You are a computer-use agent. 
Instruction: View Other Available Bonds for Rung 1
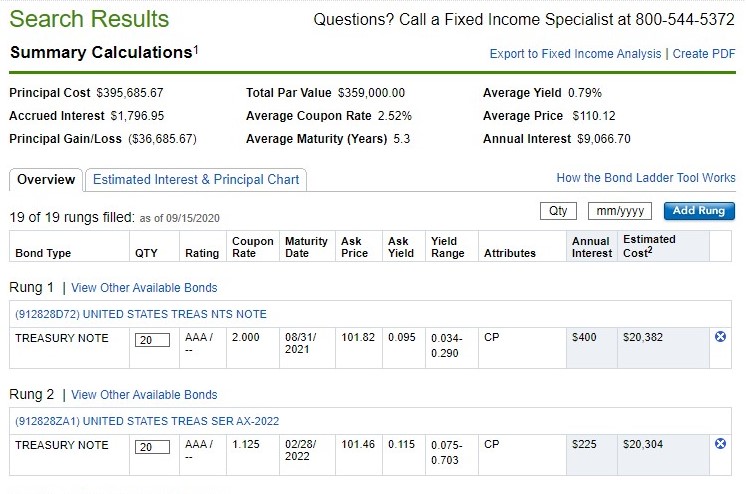144,288
